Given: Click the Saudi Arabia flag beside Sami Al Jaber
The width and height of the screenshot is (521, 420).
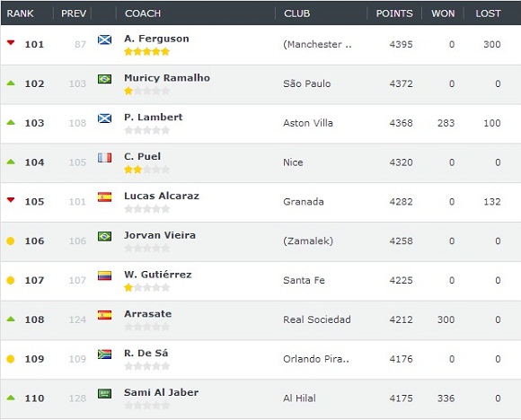Looking at the screenshot, I should pos(104,393).
